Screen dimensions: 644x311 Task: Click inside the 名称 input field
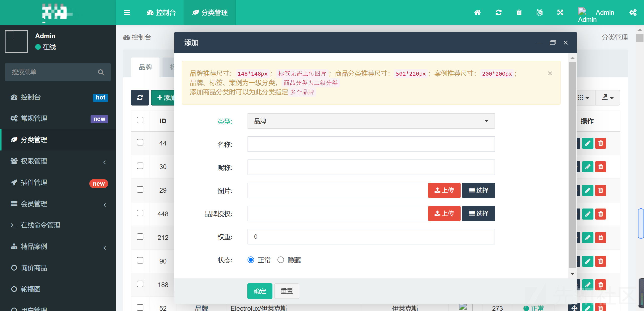click(x=371, y=144)
